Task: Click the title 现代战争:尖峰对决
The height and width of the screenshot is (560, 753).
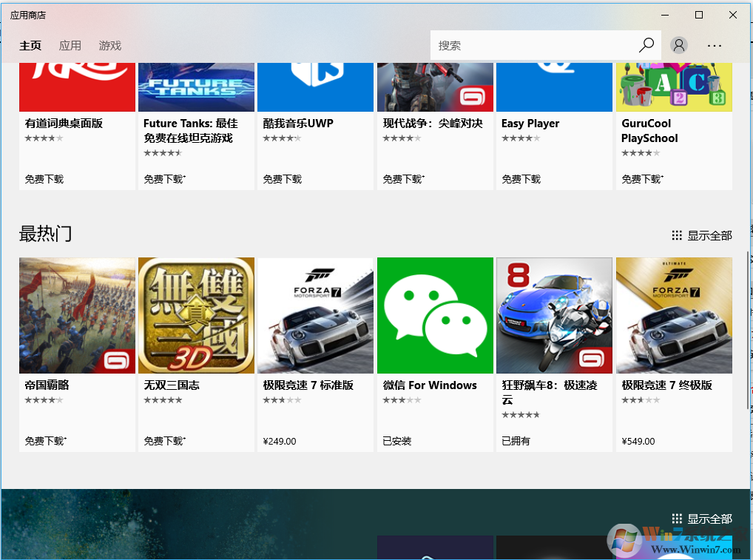Action: [x=433, y=124]
